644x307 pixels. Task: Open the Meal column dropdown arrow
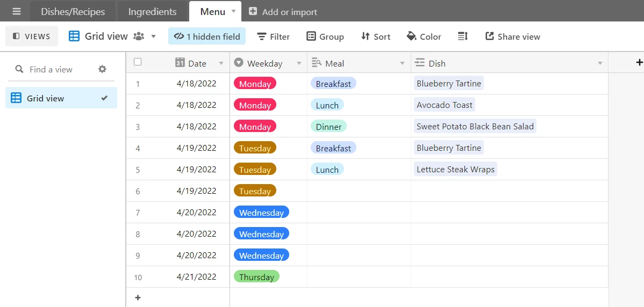pyautogui.click(x=403, y=63)
